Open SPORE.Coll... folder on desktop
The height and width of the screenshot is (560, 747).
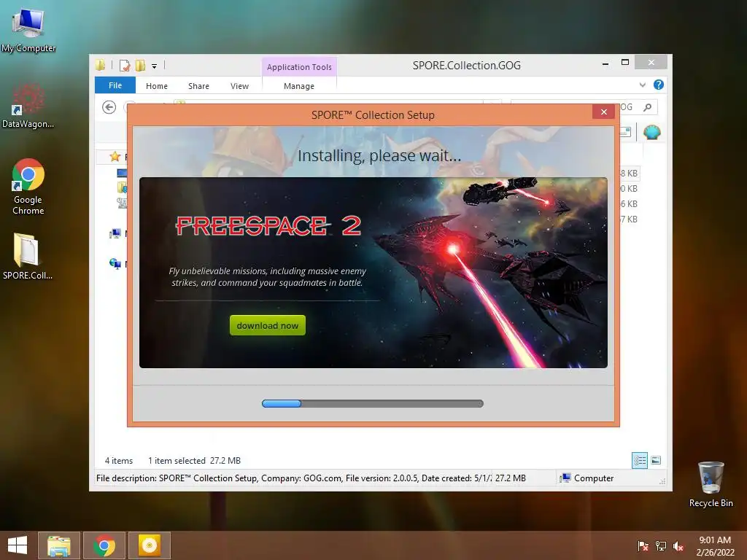27,256
